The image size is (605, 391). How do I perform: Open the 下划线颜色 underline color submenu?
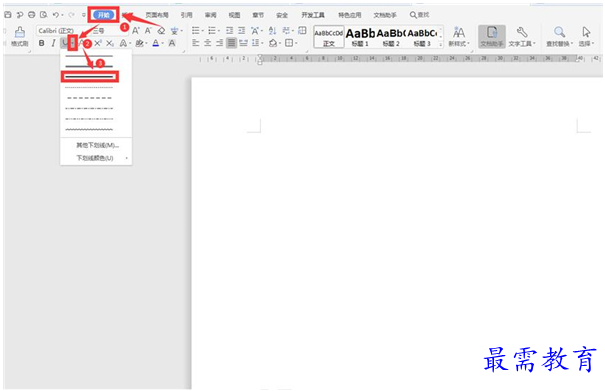tap(95, 158)
